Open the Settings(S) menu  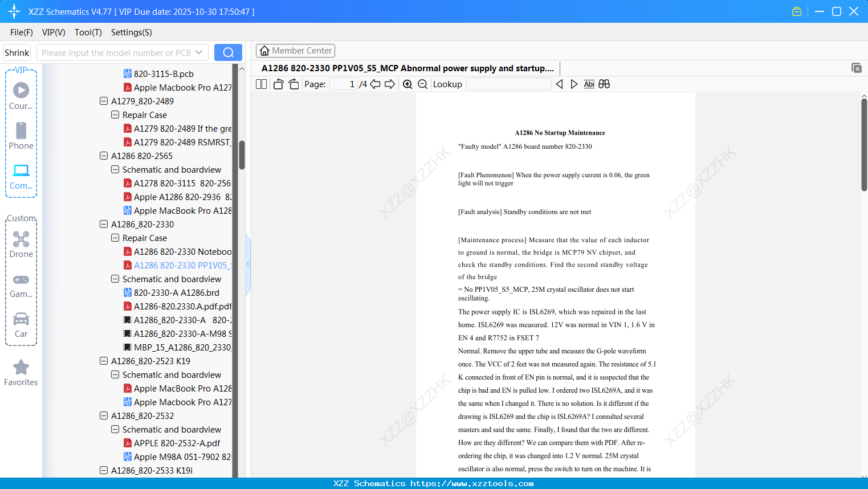[132, 32]
